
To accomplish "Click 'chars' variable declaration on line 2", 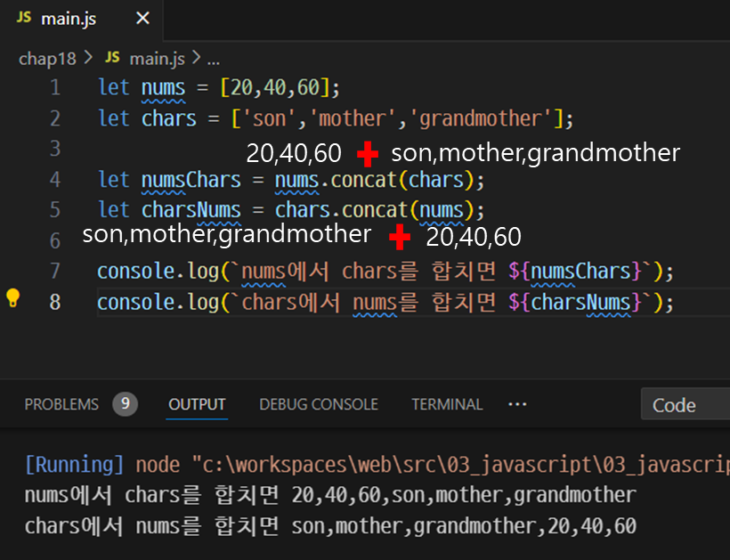I will (168, 118).
